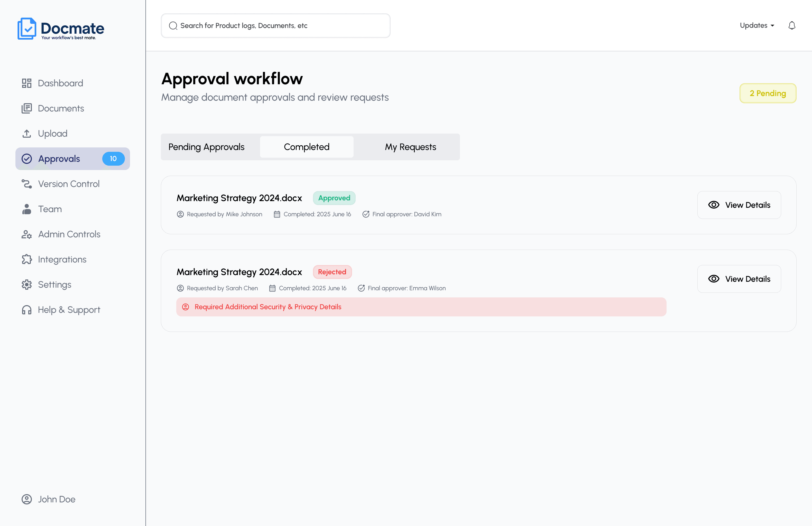Click user icon beside Requested by Mike Johnson

pos(180,214)
